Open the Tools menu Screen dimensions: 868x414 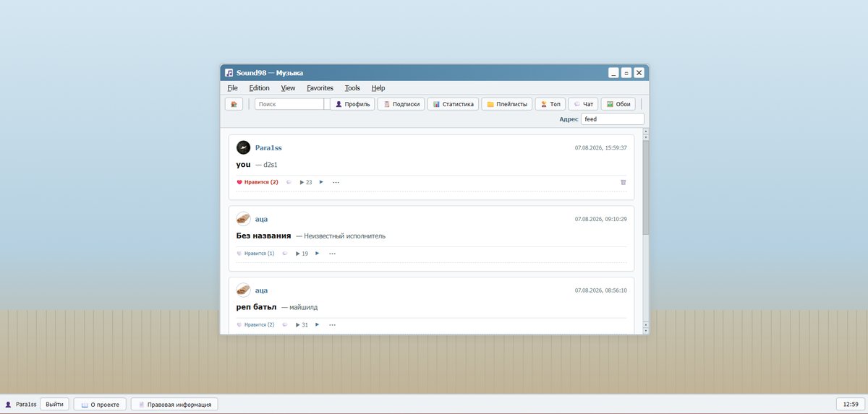click(352, 88)
